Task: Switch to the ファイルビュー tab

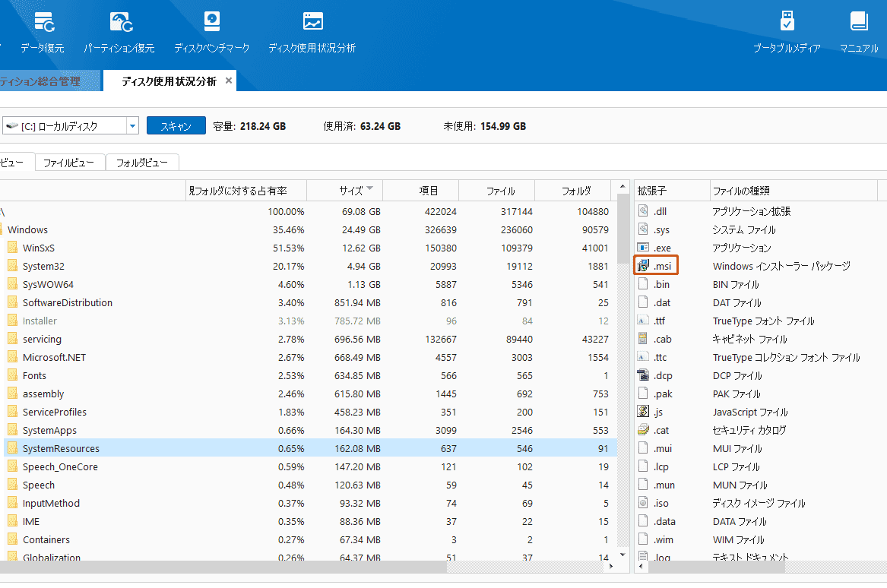Action: click(69, 162)
